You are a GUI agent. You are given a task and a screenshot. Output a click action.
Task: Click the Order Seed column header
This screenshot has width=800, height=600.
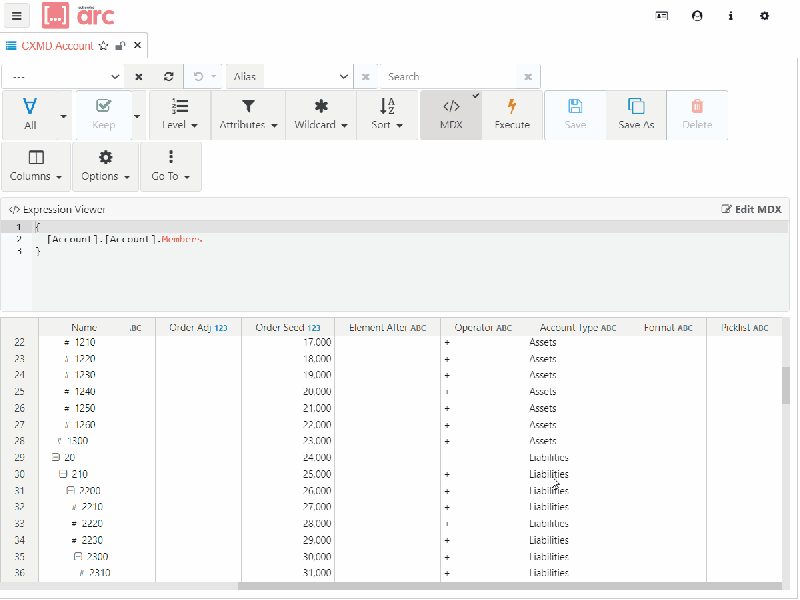click(288, 328)
